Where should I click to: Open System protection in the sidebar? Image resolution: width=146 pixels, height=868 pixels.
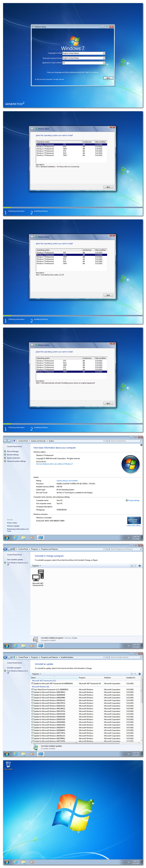point(14,458)
